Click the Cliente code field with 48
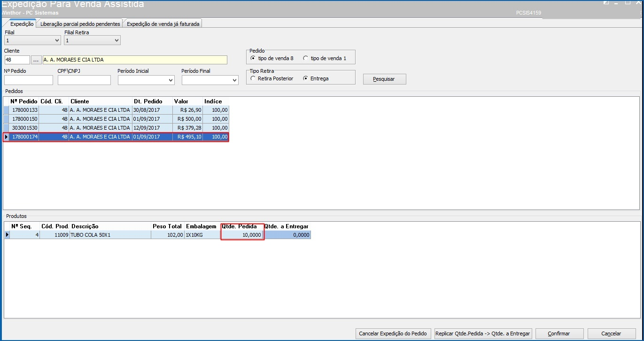 (17, 60)
